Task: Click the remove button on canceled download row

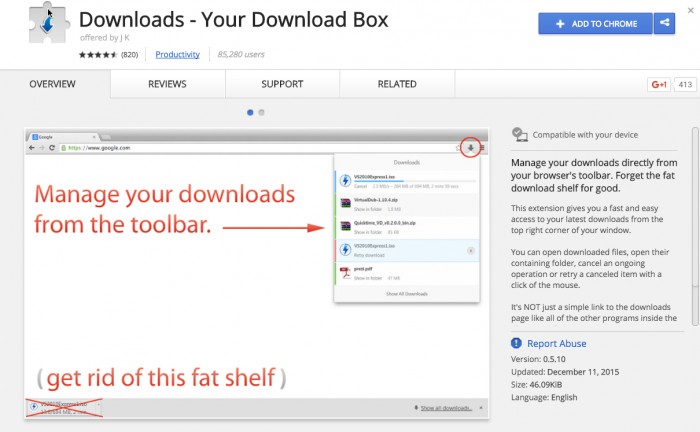Action: pos(471,251)
